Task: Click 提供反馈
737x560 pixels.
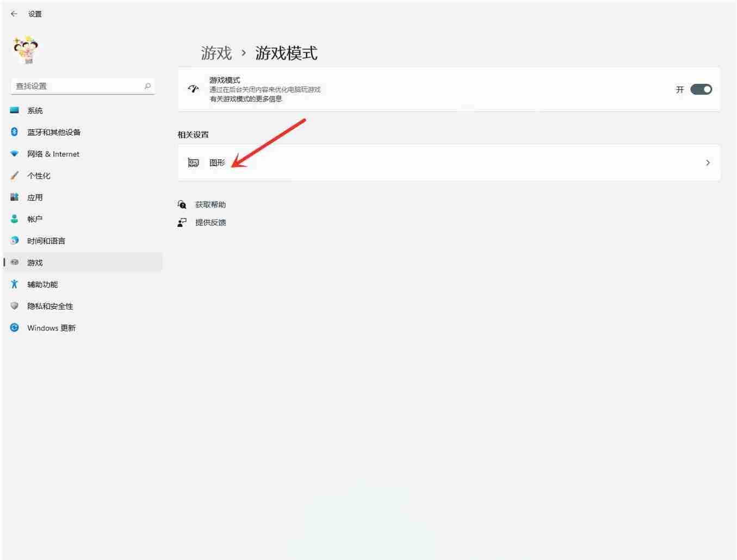Action: coord(211,222)
